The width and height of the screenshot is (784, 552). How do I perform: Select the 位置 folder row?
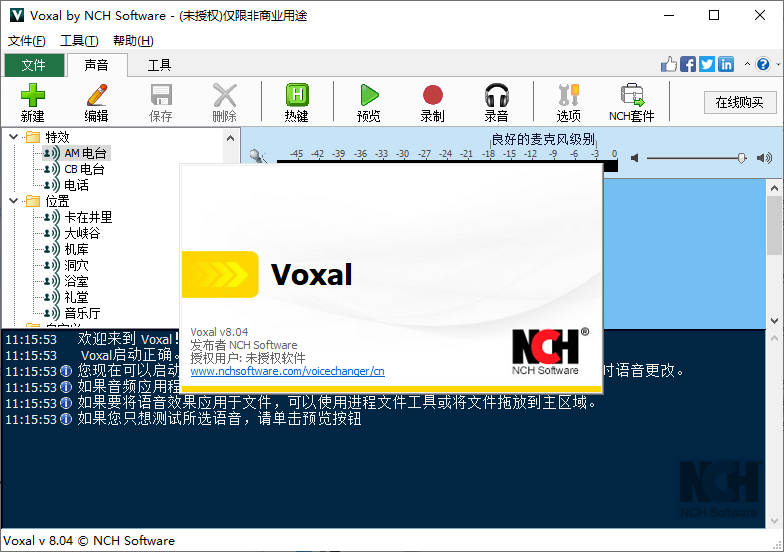coord(48,200)
